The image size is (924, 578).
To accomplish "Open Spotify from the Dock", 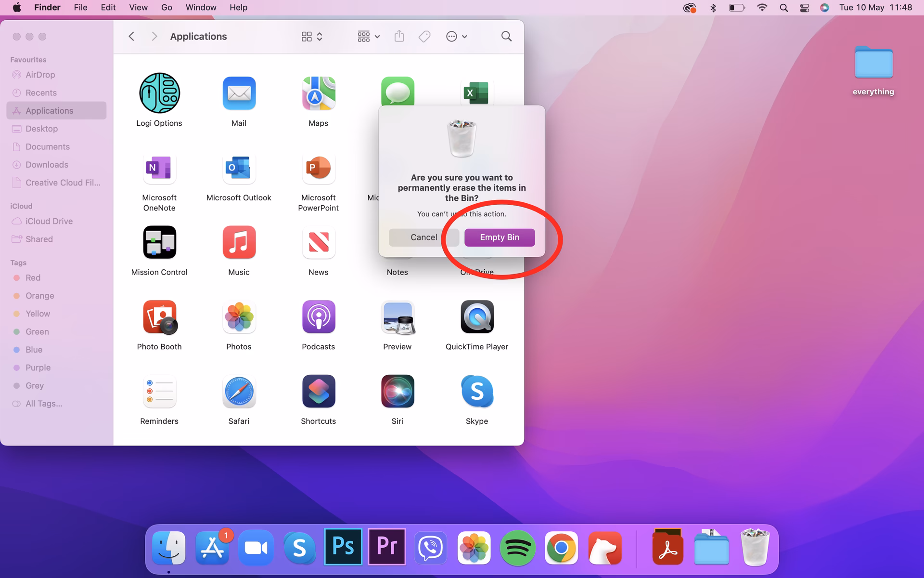I will tap(517, 548).
